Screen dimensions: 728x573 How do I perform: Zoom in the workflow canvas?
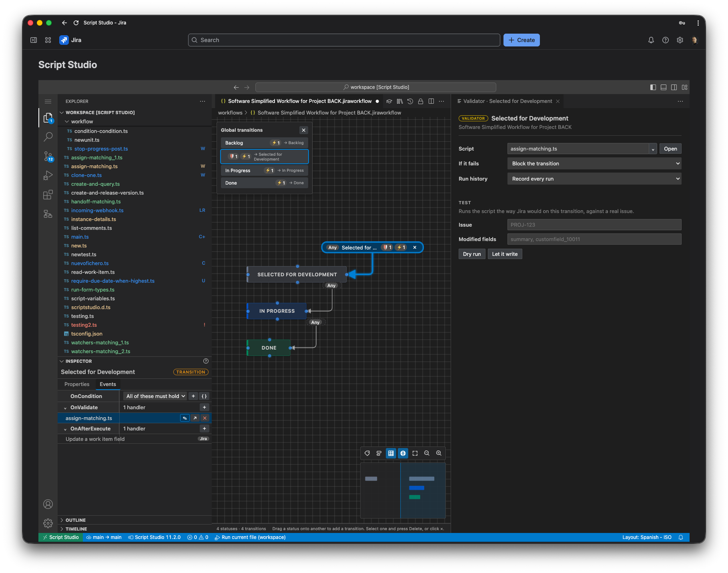[439, 453]
